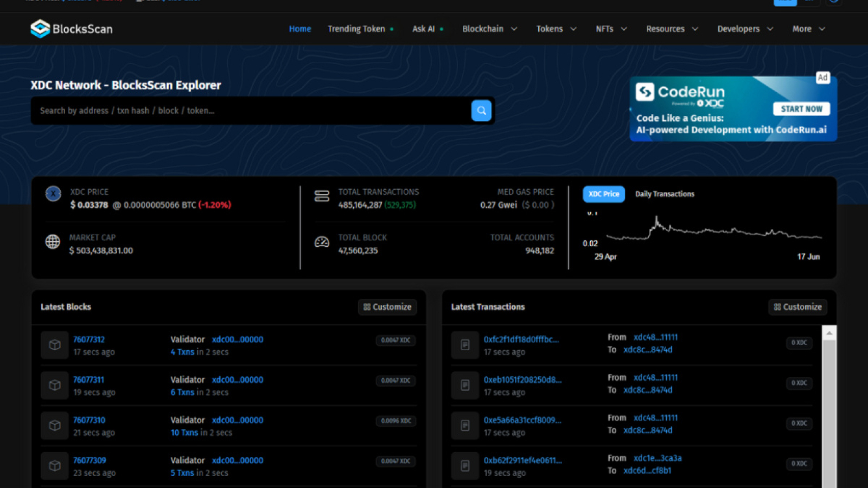
Task: View the 6 Txns of block 76077311
Action: (182, 392)
